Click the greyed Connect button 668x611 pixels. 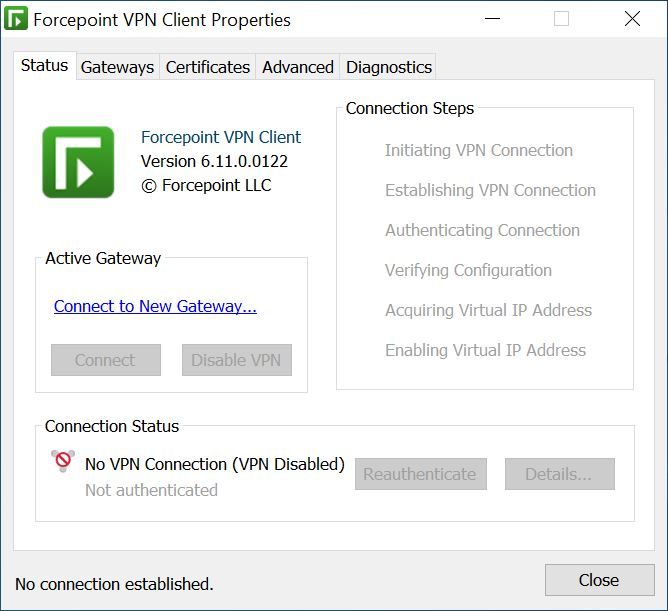(x=106, y=360)
